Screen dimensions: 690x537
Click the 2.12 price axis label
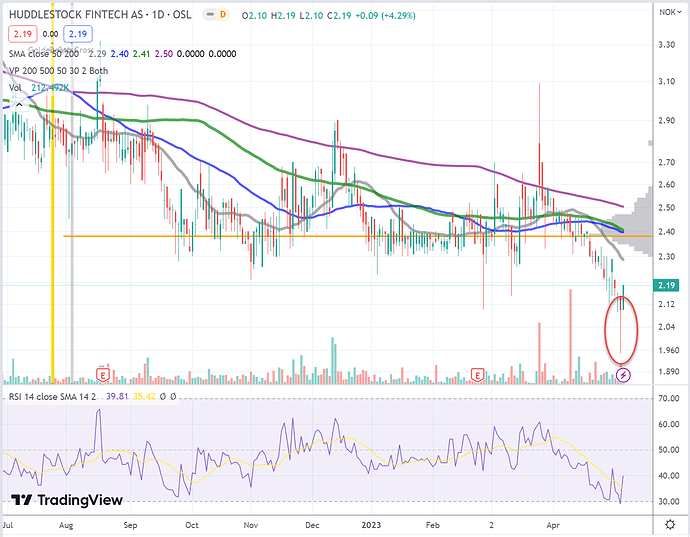click(667, 304)
